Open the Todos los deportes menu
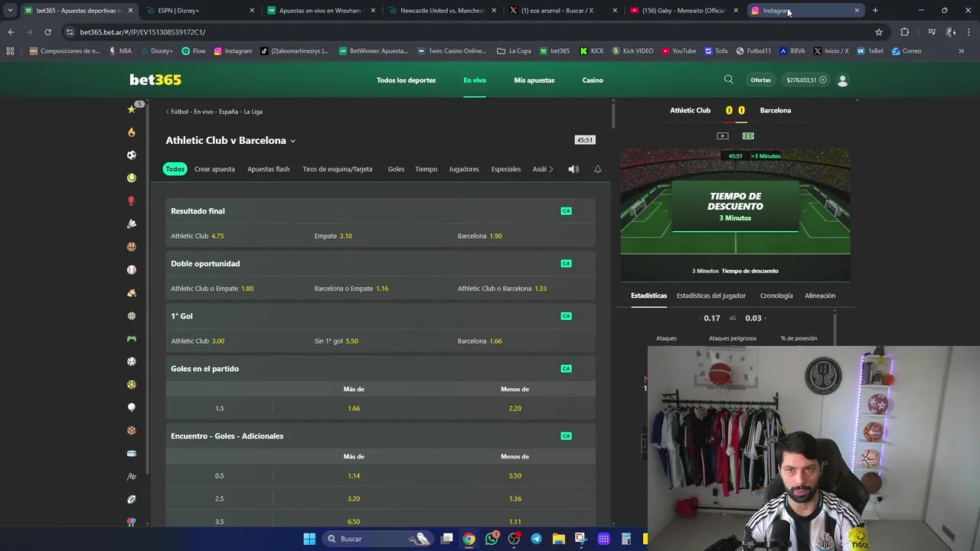 point(406,80)
